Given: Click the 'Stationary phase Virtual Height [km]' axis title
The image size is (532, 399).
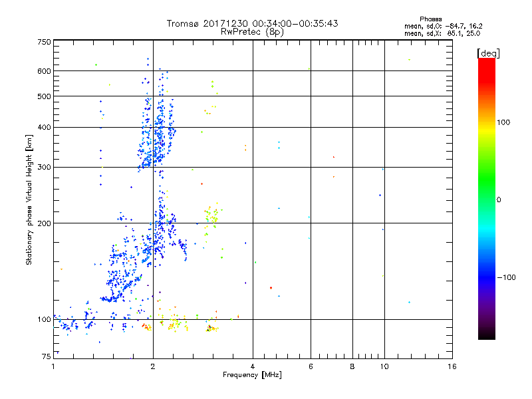Looking at the screenshot, I should (29, 199).
